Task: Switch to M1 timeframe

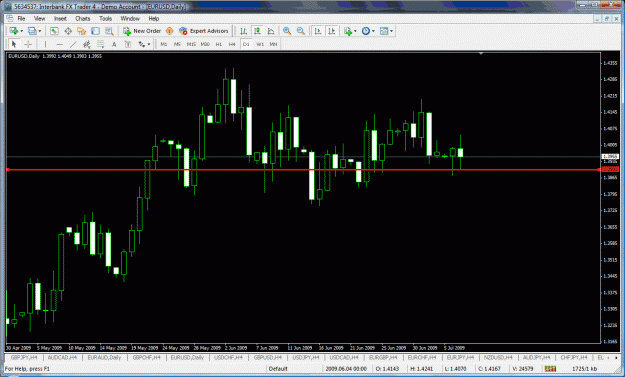Action: click(164, 44)
